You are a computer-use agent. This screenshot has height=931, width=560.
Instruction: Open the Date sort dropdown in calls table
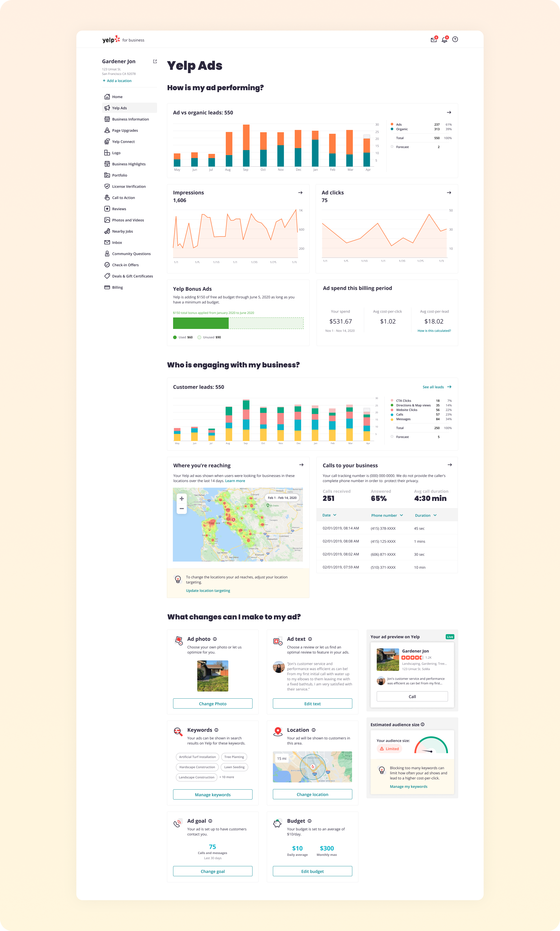tap(329, 515)
